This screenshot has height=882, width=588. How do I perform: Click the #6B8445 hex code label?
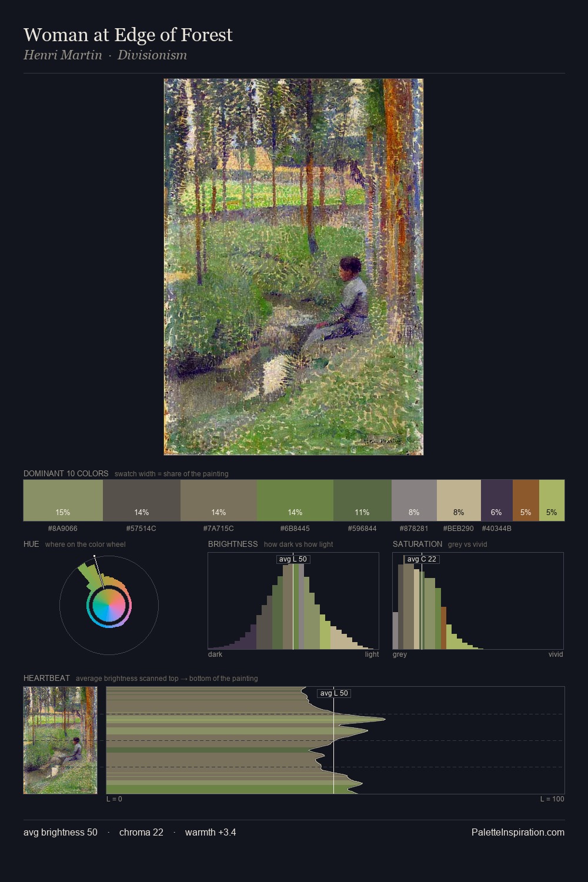[295, 529]
